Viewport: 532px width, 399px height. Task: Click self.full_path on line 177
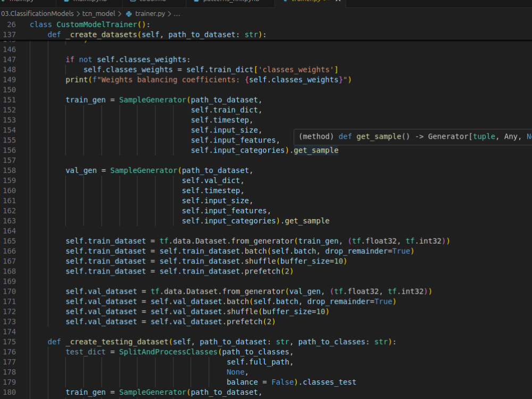pos(258,362)
